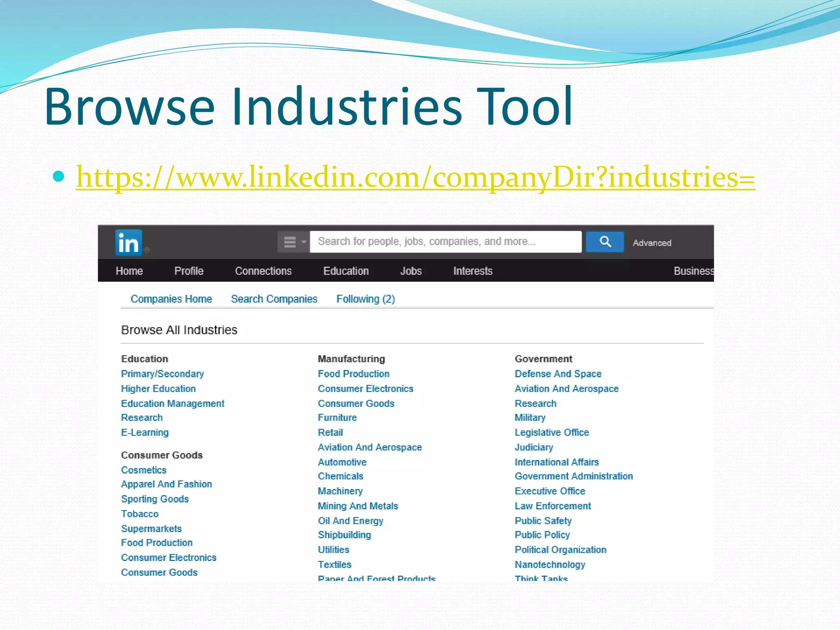This screenshot has width=840, height=630.
Task: Open the Jobs menu item
Action: point(411,271)
